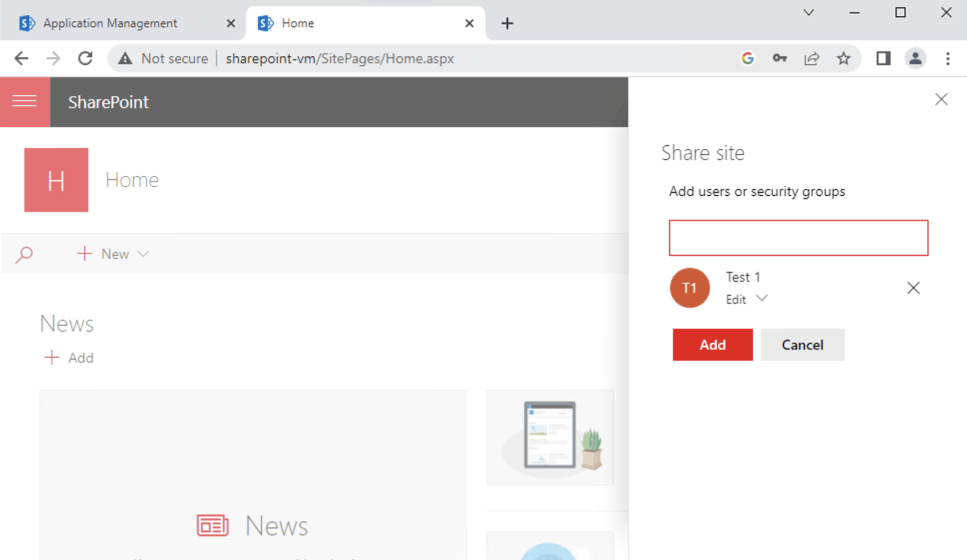Viewport: 967px width, 560px height.
Task: Focus the add users input field
Action: pyautogui.click(x=798, y=238)
